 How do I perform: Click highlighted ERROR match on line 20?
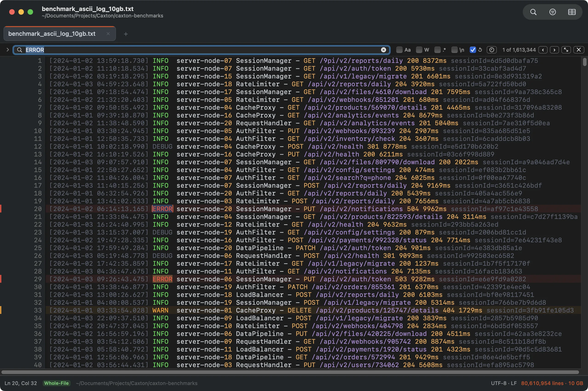(162, 209)
